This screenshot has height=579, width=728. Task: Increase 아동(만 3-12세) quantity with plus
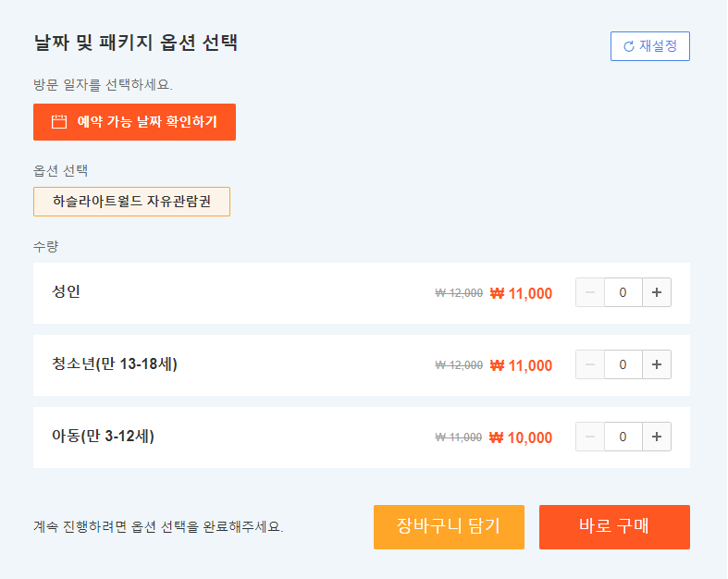click(657, 437)
